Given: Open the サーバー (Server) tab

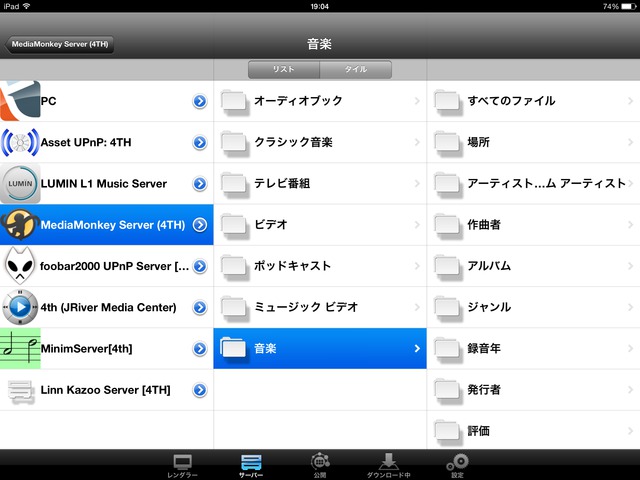Looking at the screenshot, I should coord(251,466).
